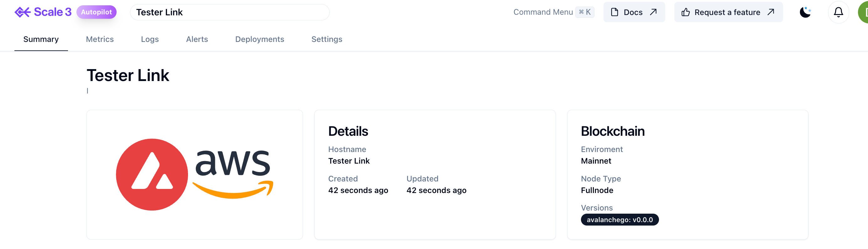The image size is (868, 249).
Task: Click Request a feature button
Action: coord(728,12)
